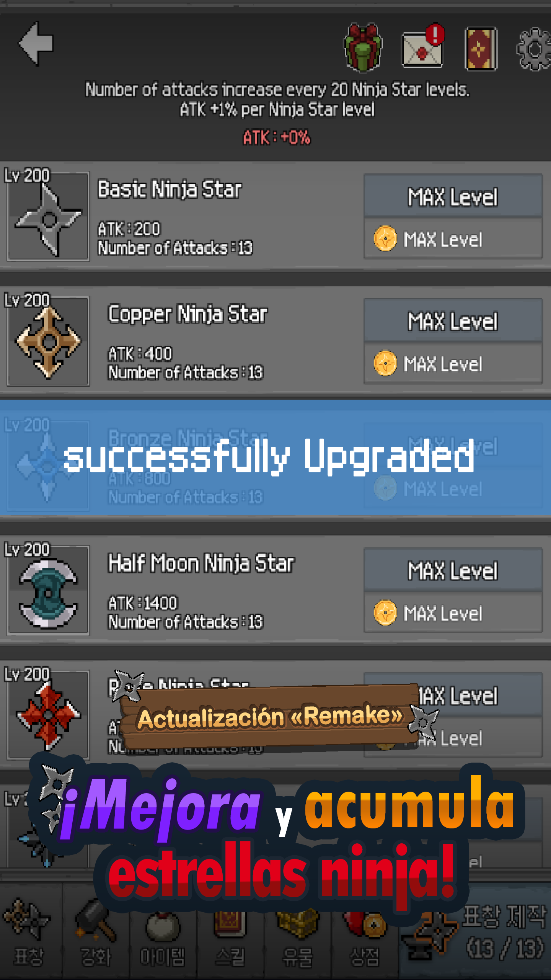Click Basic Ninja Star coin MAX Level button

pyautogui.click(x=453, y=239)
